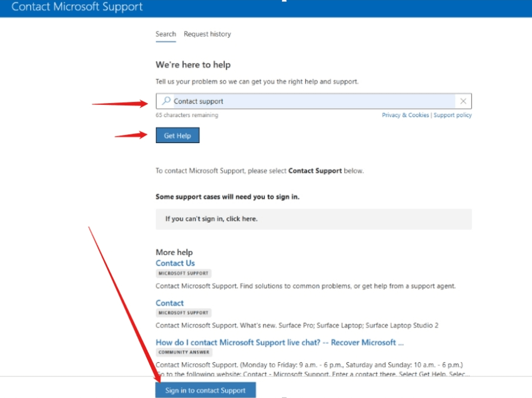Open the 'If you can't sign in, click here' box
This screenshot has height=398, width=532.
coord(314,219)
